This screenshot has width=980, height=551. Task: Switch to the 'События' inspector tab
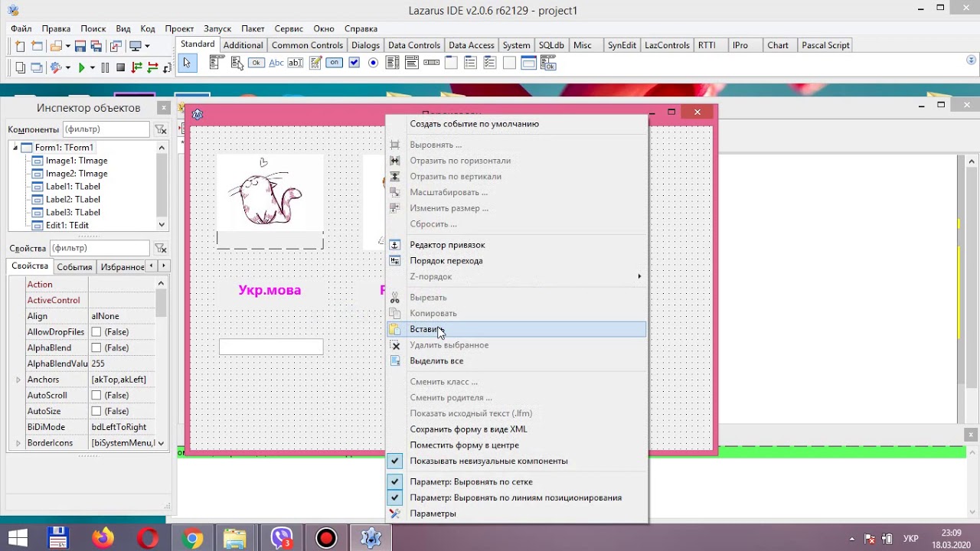click(x=75, y=267)
